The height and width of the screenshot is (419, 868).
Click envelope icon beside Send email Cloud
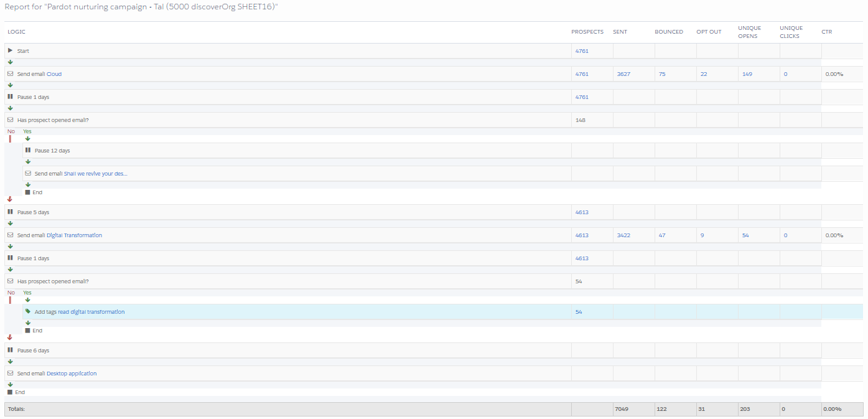[x=10, y=73]
